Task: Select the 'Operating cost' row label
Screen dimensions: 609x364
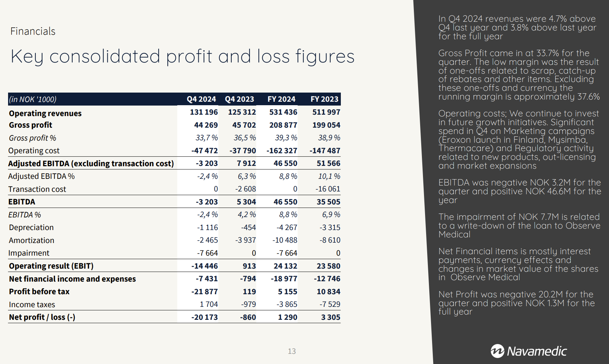Action: tap(34, 151)
